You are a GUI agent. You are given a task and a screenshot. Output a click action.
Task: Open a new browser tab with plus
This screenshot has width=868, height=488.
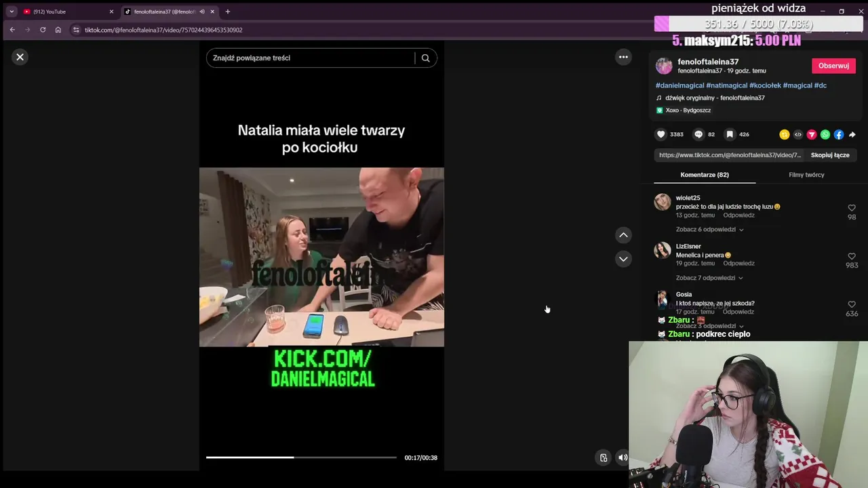227,12
